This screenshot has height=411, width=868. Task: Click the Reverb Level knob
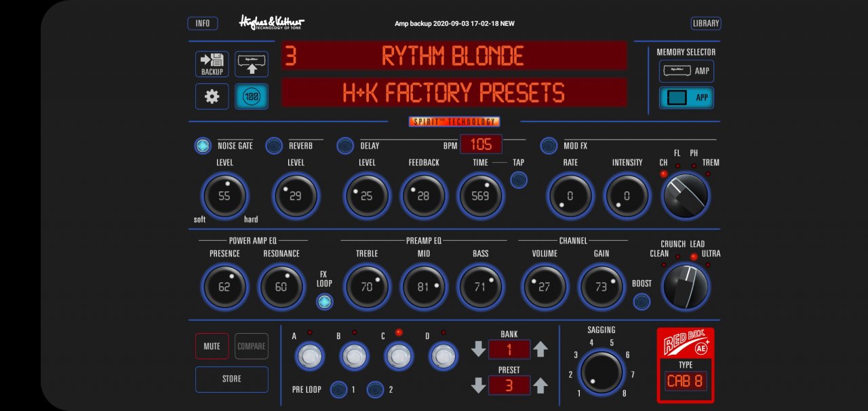click(296, 196)
